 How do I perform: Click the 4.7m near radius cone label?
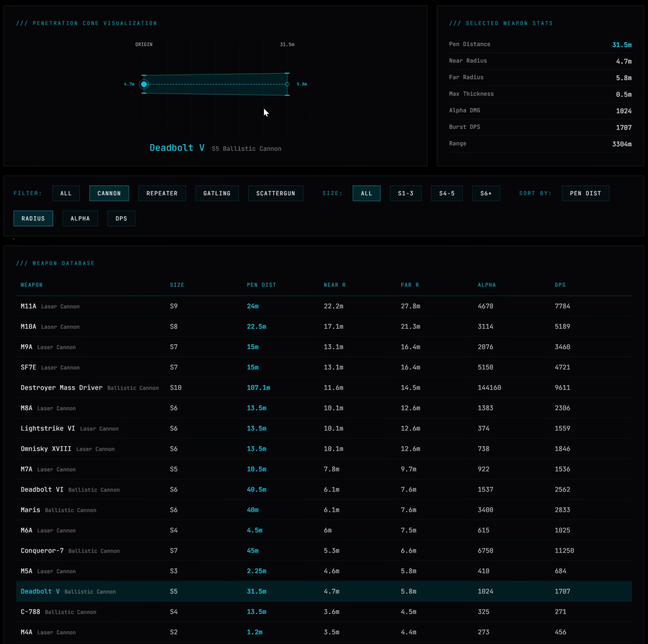129,84
